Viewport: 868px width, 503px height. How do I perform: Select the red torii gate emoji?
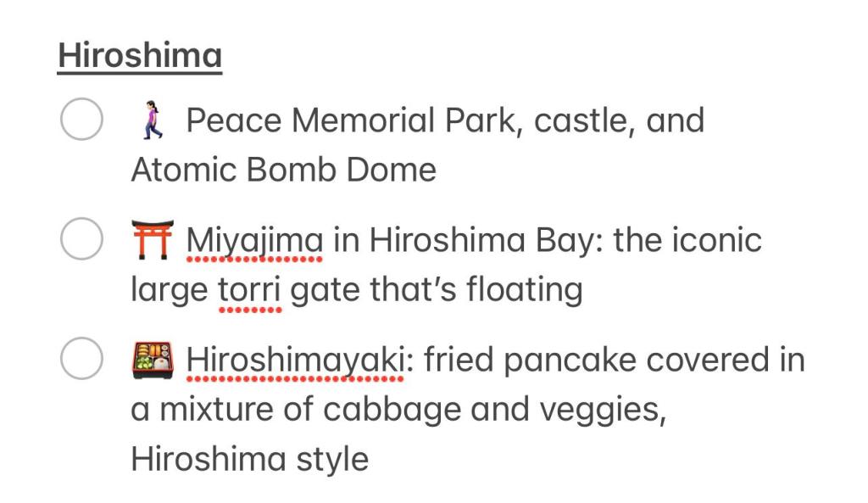153,240
